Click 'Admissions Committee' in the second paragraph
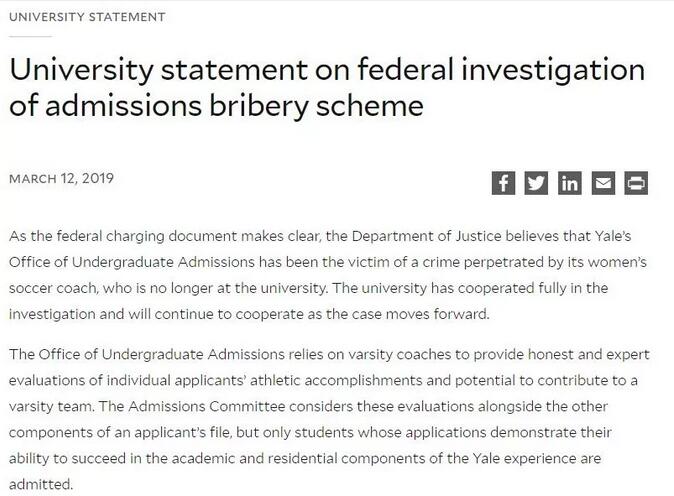This screenshot has height=496, width=674. click(x=206, y=406)
